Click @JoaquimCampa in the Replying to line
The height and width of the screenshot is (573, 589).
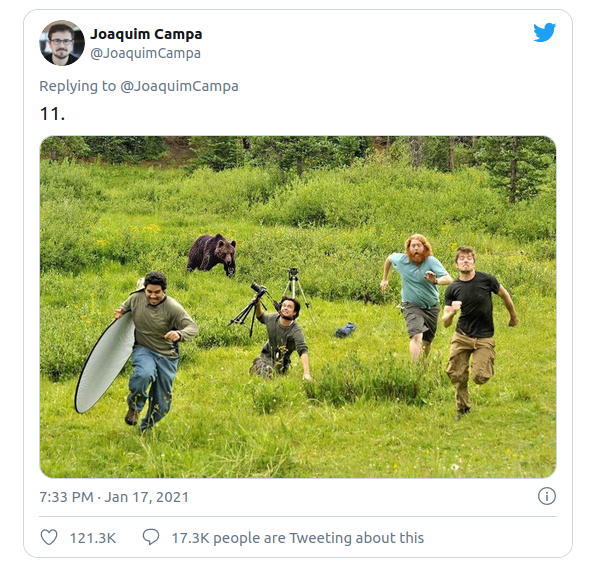point(179,86)
